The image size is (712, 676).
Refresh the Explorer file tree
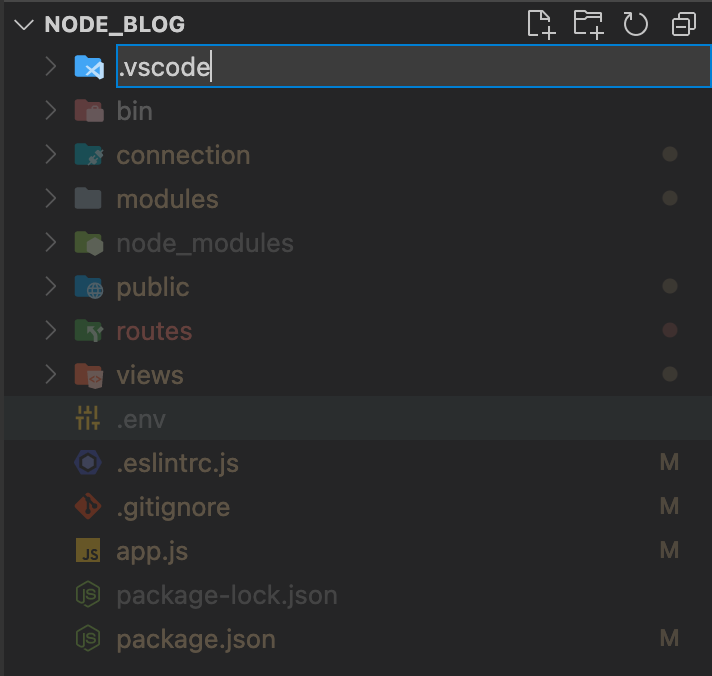coord(636,24)
